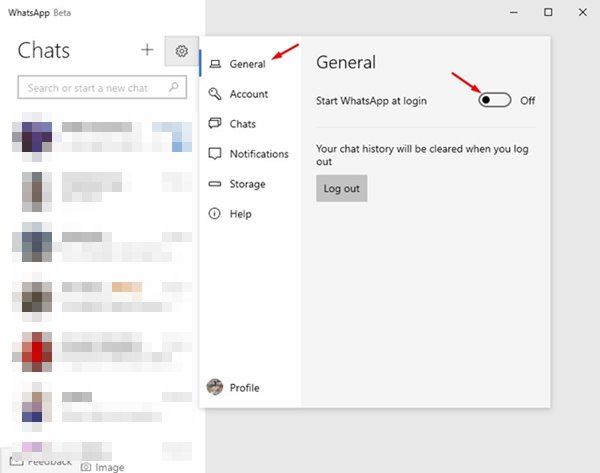Select the General settings tab

pyautogui.click(x=247, y=64)
